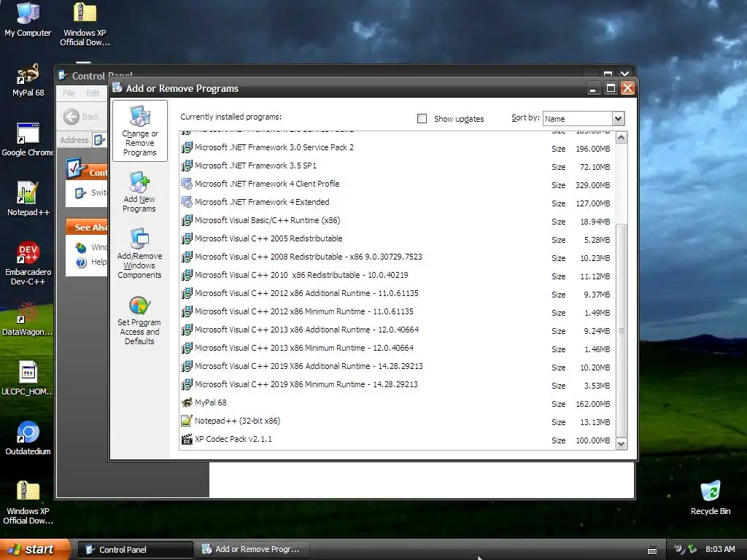Open Set Program Access and Defaults icon
This screenshot has width=747, height=560.
tap(139, 320)
